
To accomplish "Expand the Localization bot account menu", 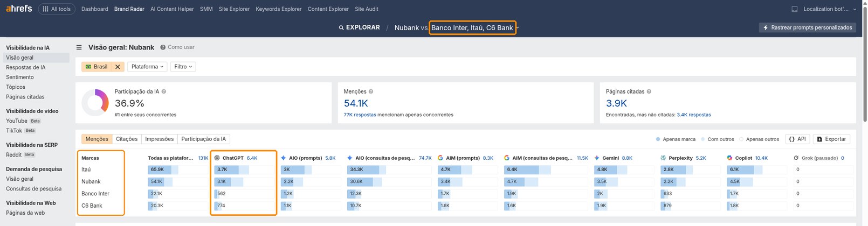I will pos(829,9).
